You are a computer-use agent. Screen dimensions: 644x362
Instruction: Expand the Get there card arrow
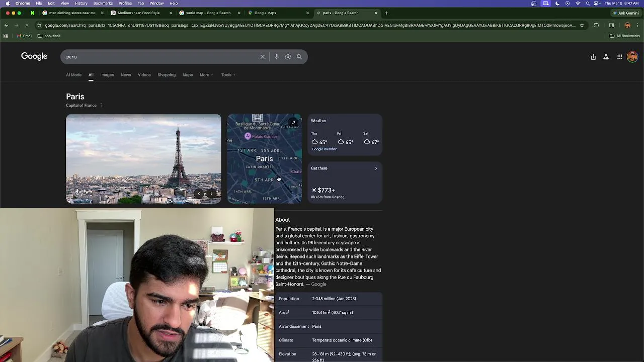point(376,168)
